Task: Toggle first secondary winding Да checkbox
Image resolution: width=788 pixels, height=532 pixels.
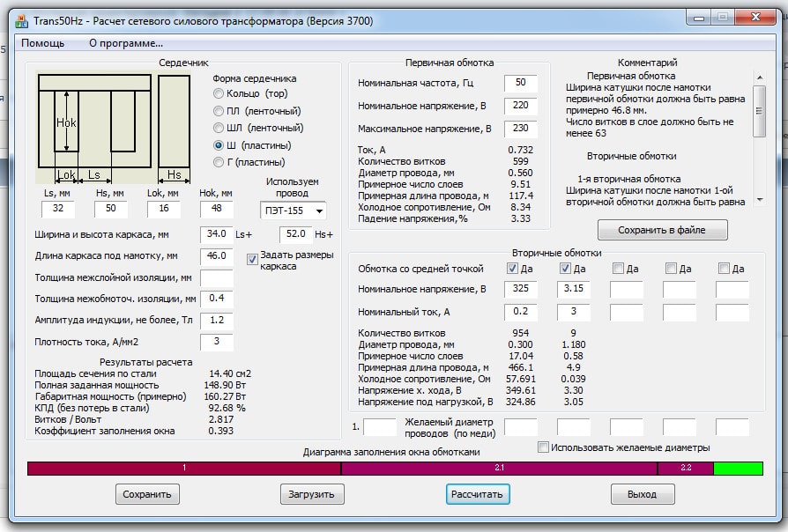Action: pyautogui.click(x=512, y=269)
